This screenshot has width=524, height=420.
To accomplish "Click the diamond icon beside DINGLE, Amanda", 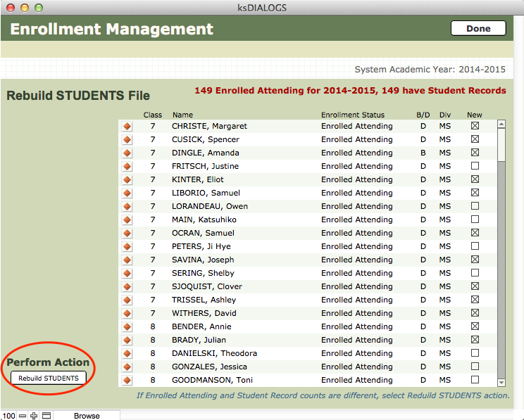I will [x=127, y=153].
